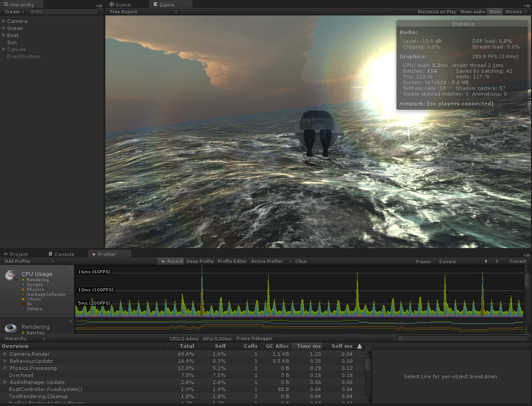This screenshot has width=532, height=406.
Task: Toggle Scripts color in CPU Usage legend
Action: [23, 285]
